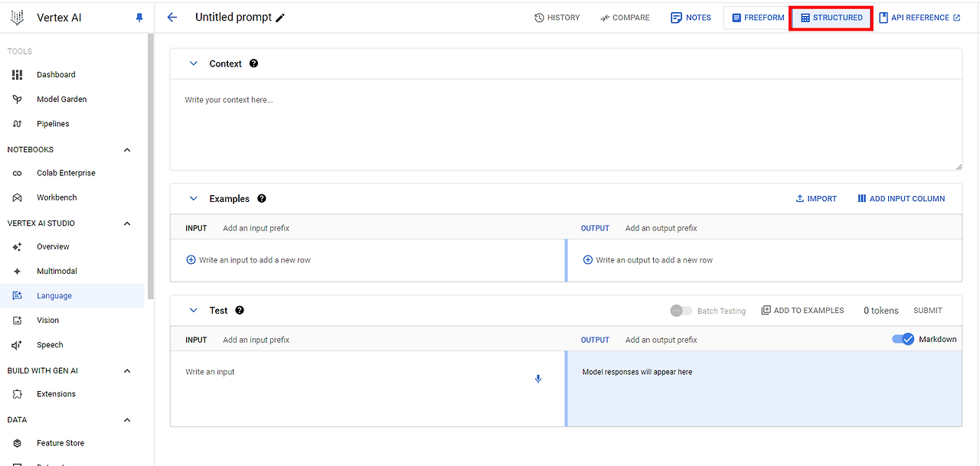980x466 pixels.
Task: Open prompt History
Action: [557, 18]
